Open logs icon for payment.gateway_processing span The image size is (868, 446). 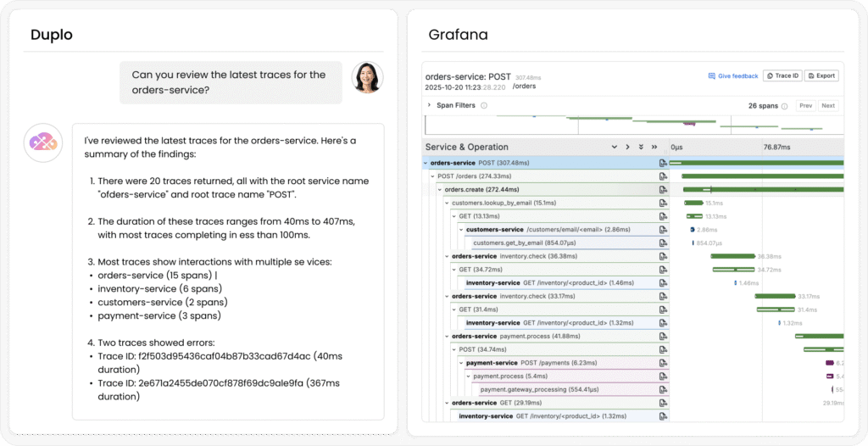point(664,389)
